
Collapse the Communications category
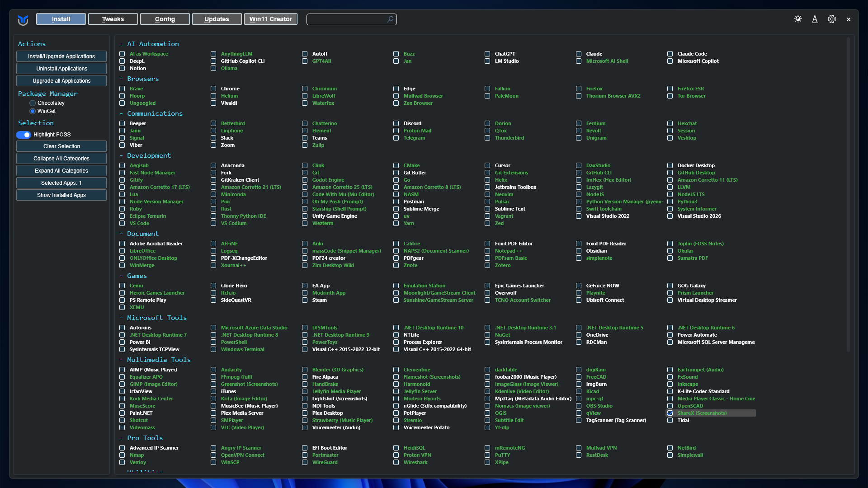tap(151, 113)
